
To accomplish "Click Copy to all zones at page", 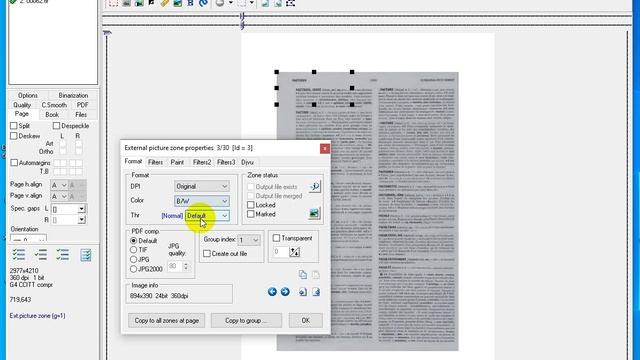I will (x=167, y=320).
